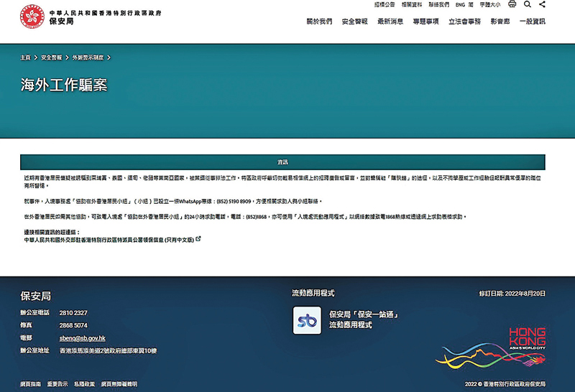The width and height of the screenshot is (575, 392).
Task: Expand the 專題事項 navigation menu
Action: coord(425,22)
